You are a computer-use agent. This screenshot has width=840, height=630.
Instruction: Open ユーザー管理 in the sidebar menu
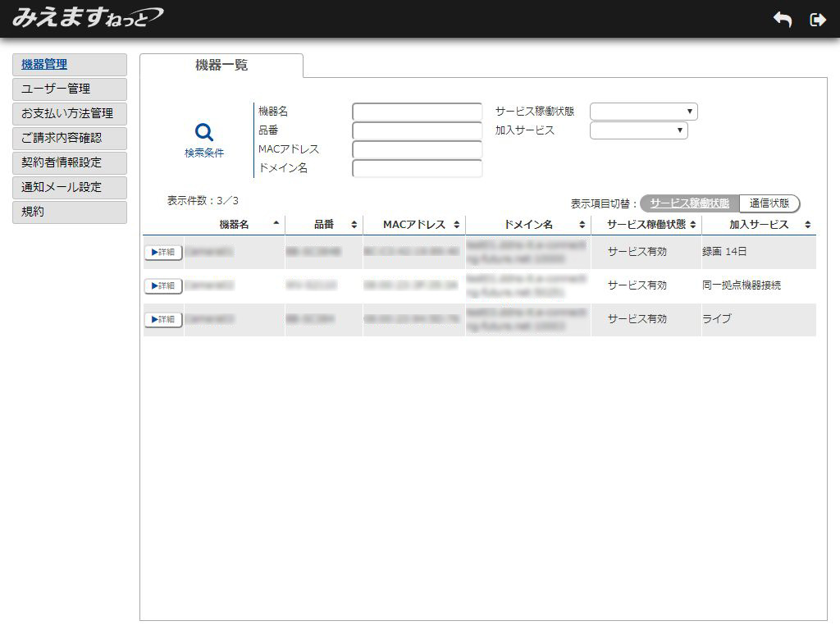[x=70, y=89]
